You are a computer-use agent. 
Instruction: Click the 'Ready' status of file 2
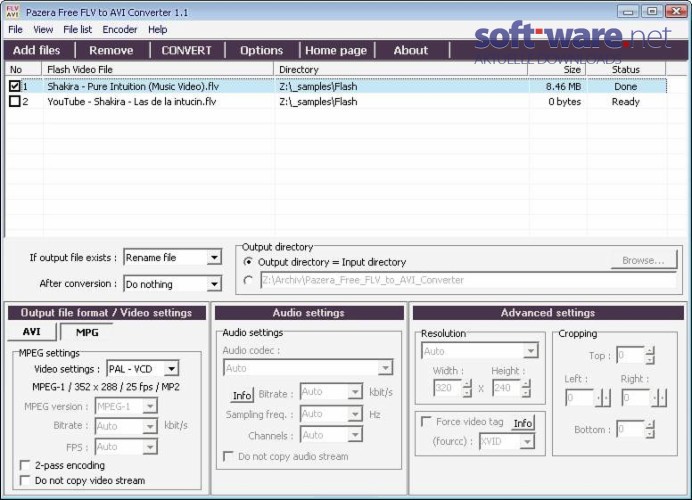625,102
